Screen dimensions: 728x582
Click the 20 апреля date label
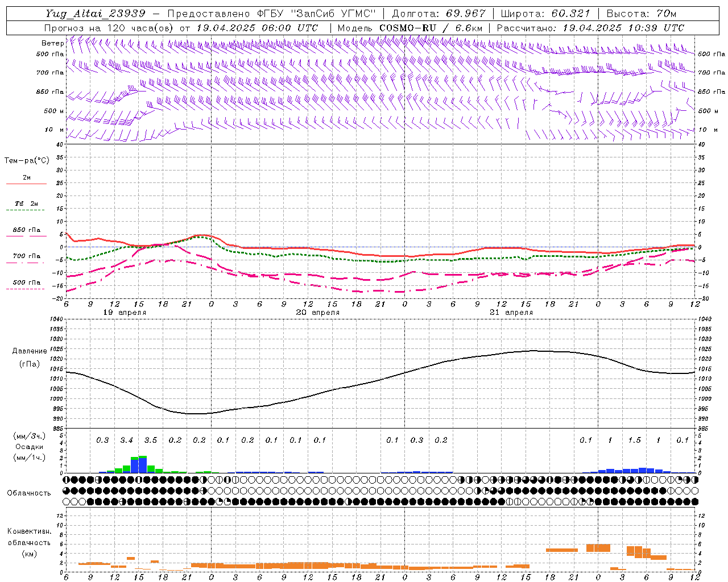(x=317, y=313)
